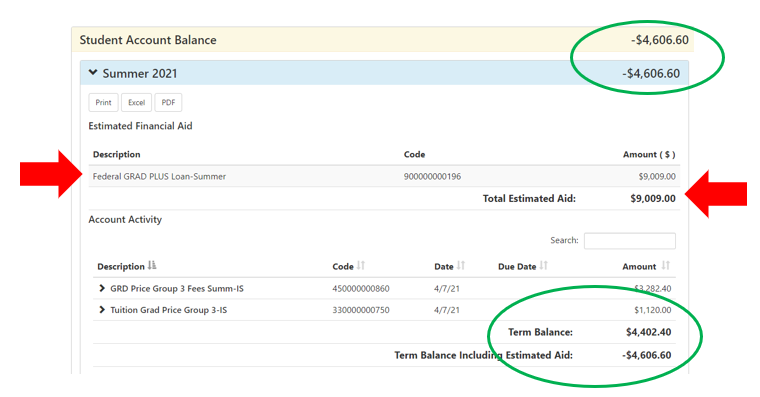Image resolution: width=760 pixels, height=397 pixels.
Task: Click the Code column sort icon
Action: pos(361,266)
